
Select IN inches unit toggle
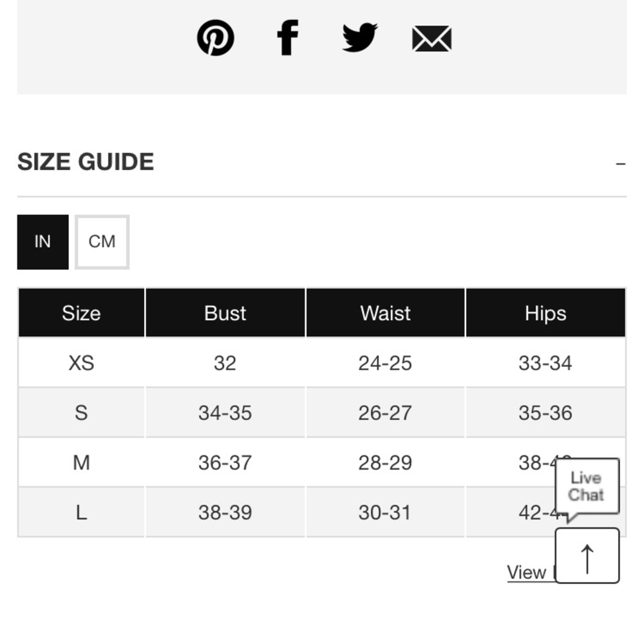[x=43, y=242]
